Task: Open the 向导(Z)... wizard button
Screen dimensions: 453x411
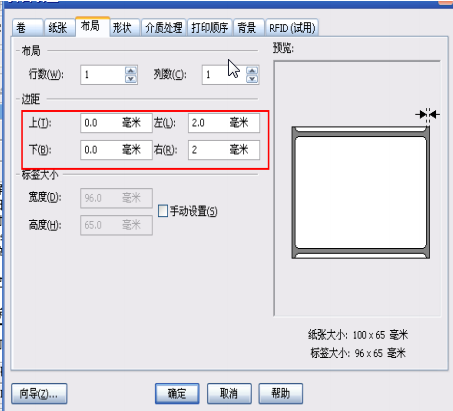Action: tap(39, 394)
